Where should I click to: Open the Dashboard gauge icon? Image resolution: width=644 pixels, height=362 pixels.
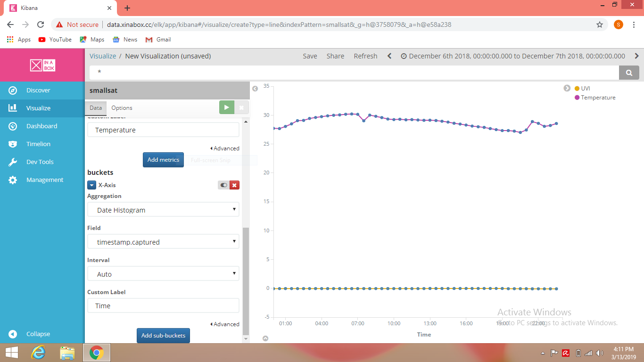[13, 126]
